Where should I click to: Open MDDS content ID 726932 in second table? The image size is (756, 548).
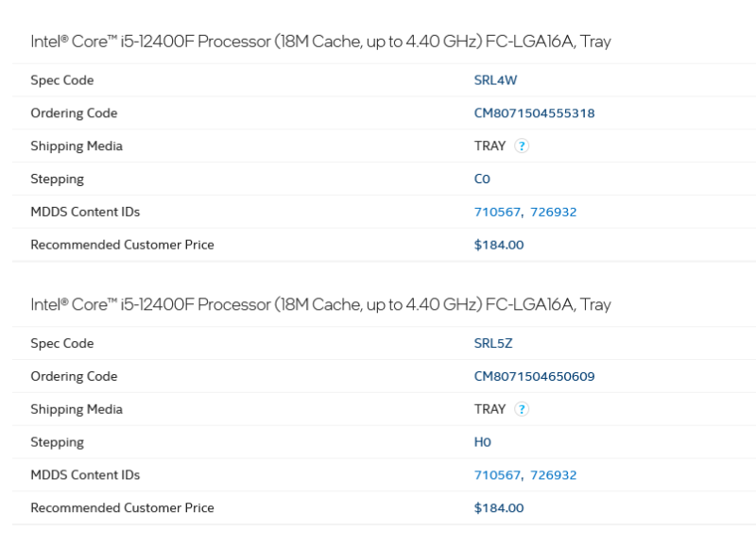point(553,474)
